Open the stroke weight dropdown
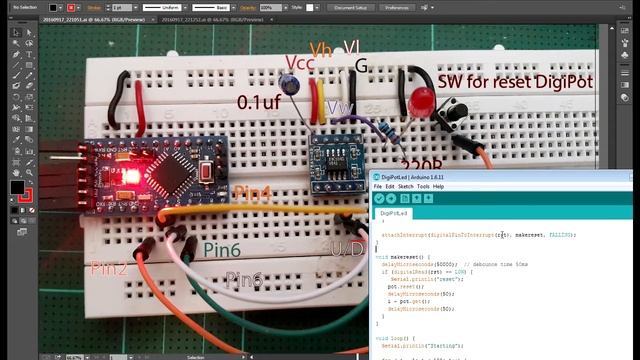640x360 pixels. click(136, 8)
